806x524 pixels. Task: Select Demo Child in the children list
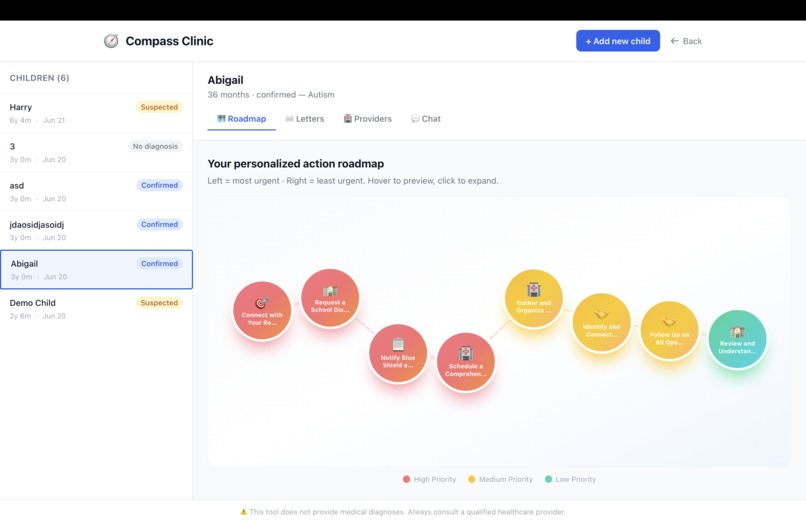96,309
